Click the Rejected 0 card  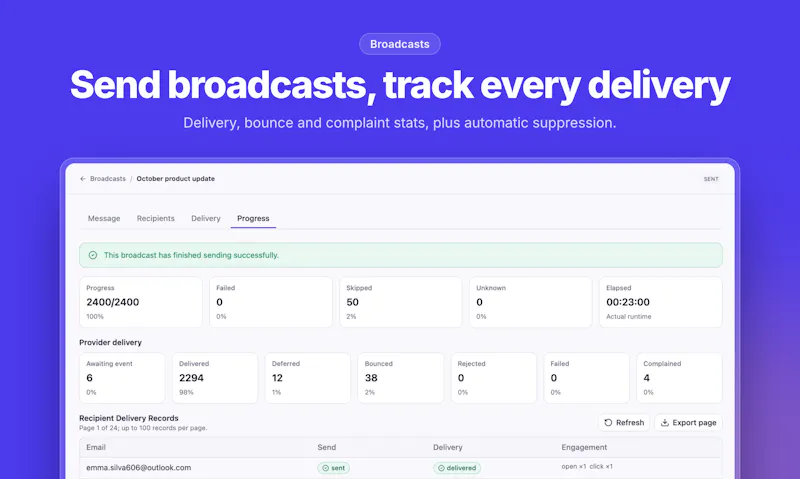(493, 378)
